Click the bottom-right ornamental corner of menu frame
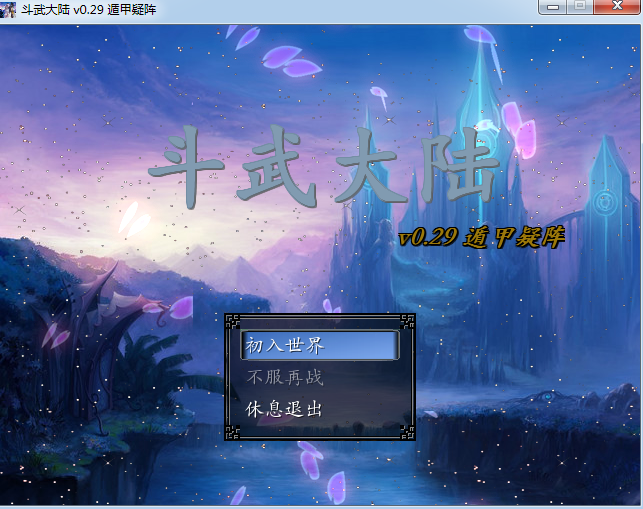643x509 pixels. [x=407, y=432]
